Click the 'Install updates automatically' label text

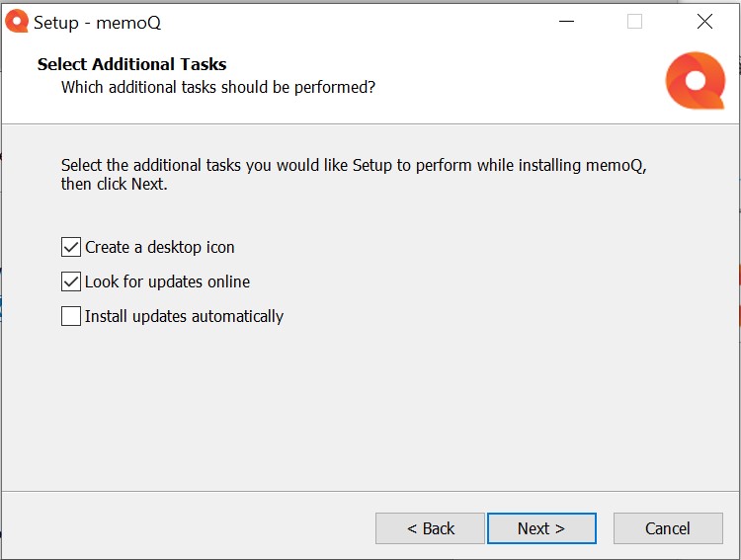point(185,316)
